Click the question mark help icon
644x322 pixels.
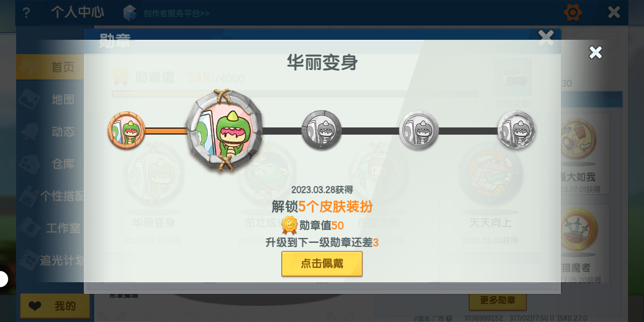pos(26,13)
